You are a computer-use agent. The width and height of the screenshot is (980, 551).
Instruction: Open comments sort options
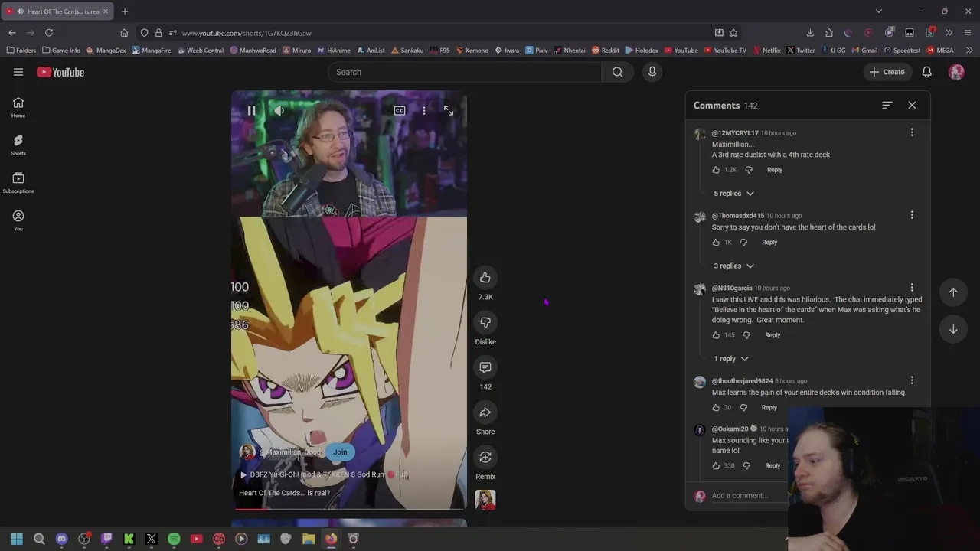(887, 106)
